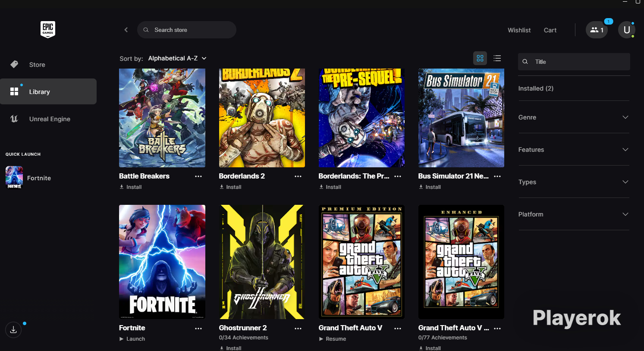Viewport: 644px width, 351px height.
Task: Go back with the back arrow
Action: click(126, 30)
